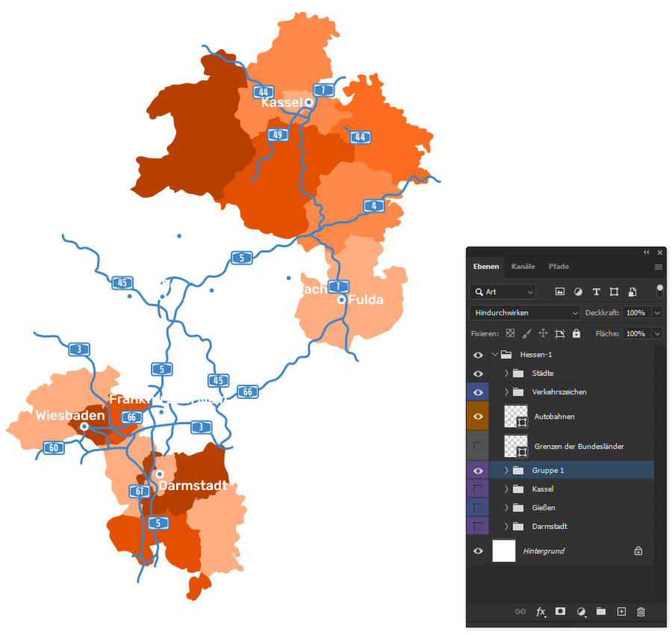Switch to the Pfade tab
The height and width of the screenshot is (635, 672).
559,266
